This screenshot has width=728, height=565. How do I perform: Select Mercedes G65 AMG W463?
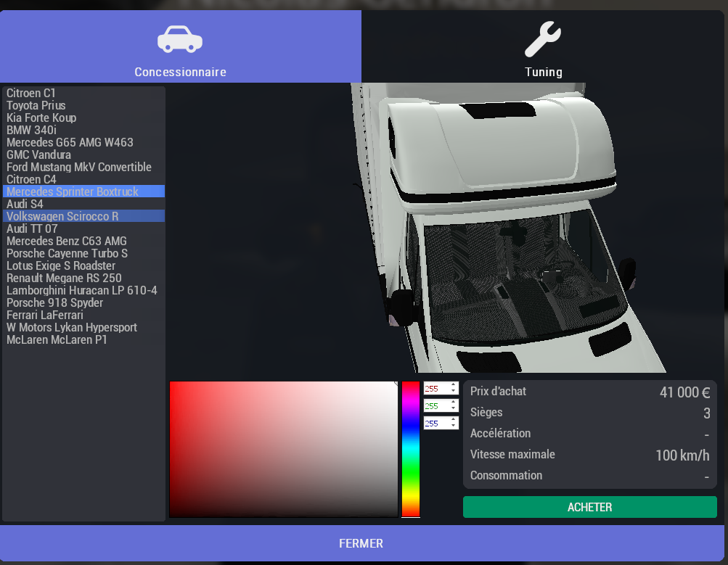tap(83, 142)
